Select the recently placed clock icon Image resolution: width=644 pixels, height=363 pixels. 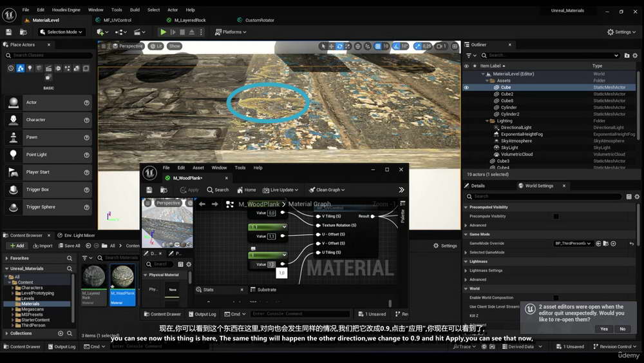[x=11, y=68]
